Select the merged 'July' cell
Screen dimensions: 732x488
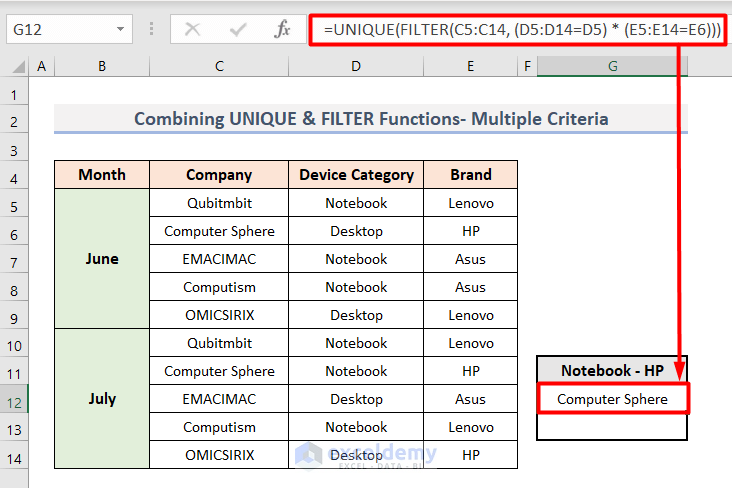(x=102, y=399)
